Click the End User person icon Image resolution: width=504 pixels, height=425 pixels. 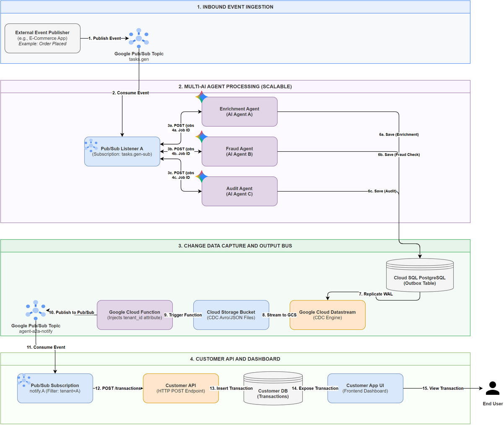coord(493,389)
